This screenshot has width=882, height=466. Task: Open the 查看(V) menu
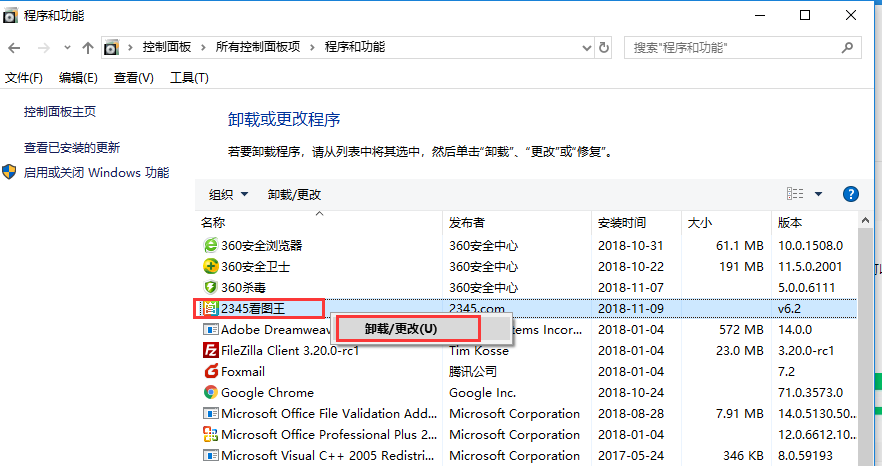[134, 78]
